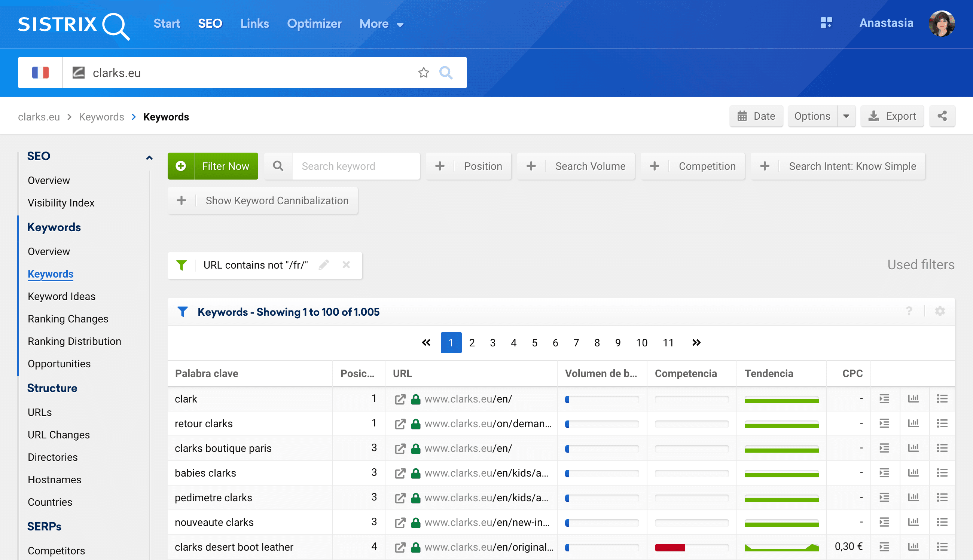This screenshot has width=973, height=560.
Task: Open table settings gear icon
Action: pyautogui.click(x=940, y=311)
